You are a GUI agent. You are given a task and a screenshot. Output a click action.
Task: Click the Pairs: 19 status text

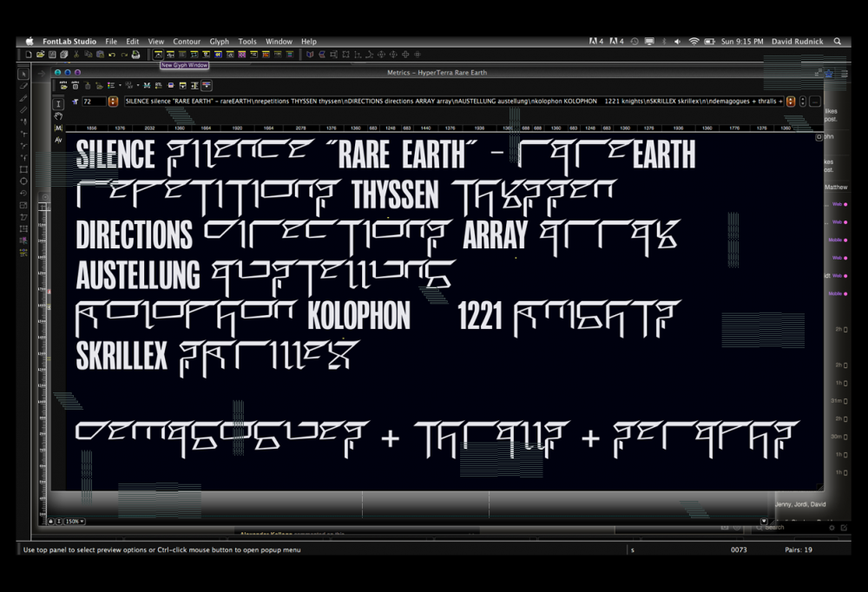tap(799, 550)
